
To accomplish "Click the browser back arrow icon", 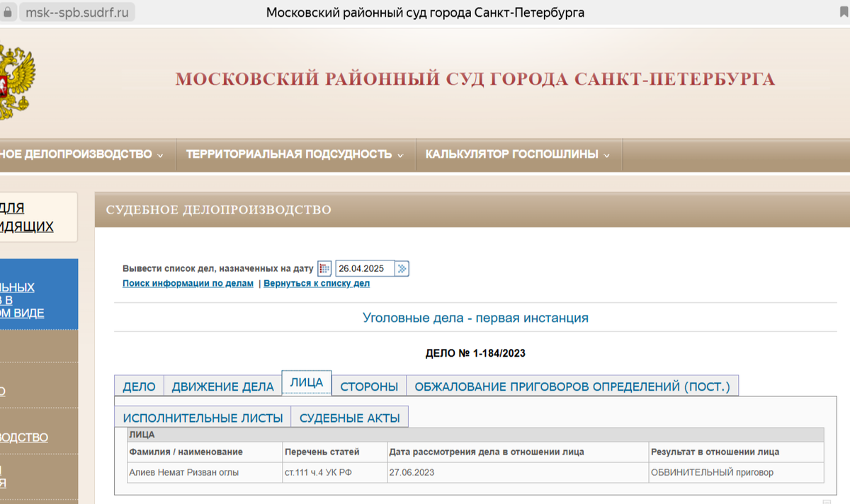I will (x=7, y=11).
